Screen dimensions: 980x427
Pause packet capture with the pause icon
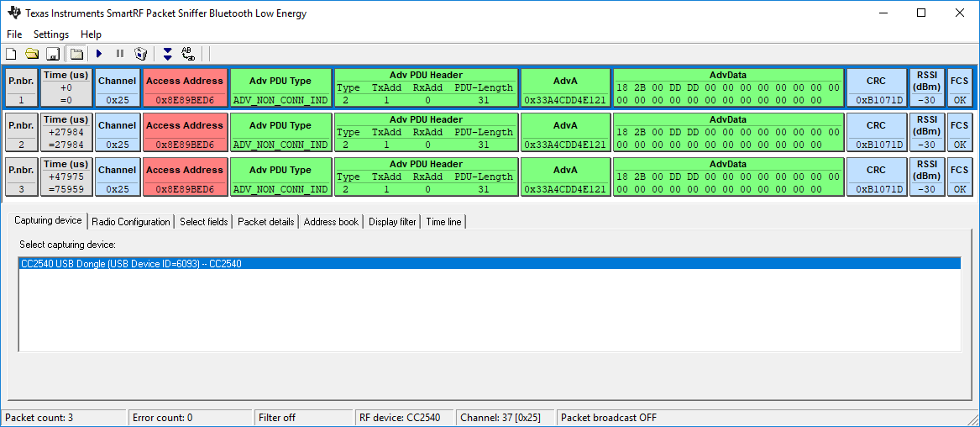(120, 54)
